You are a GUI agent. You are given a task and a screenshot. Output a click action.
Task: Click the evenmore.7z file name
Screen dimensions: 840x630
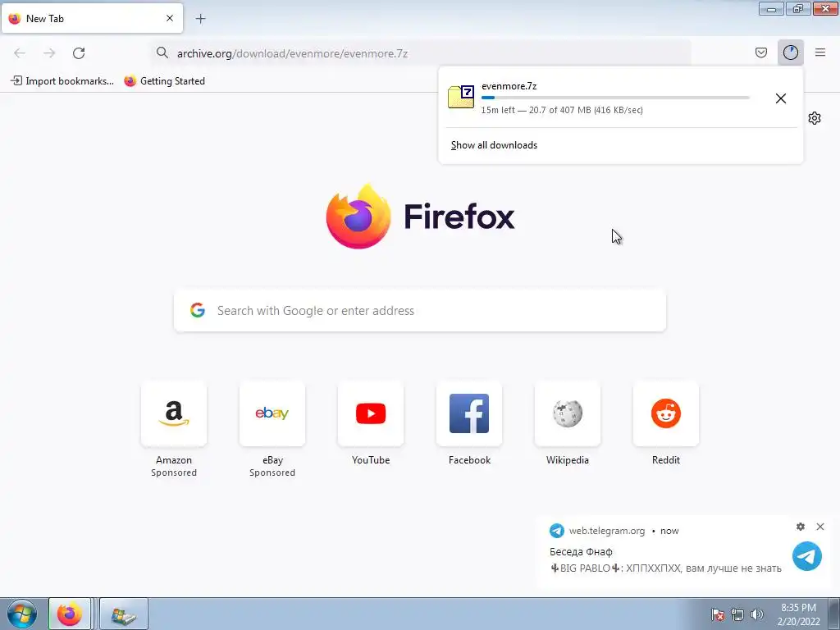tap(509, 85)
